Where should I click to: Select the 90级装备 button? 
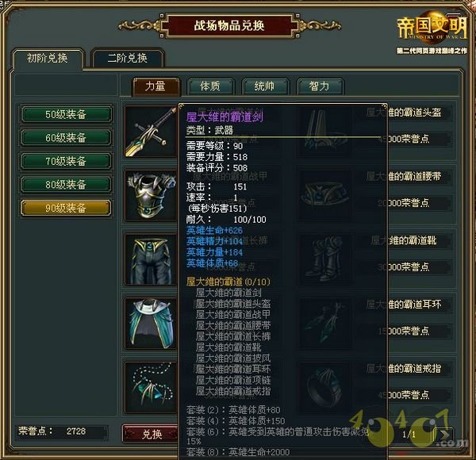[x=66, y=208]
